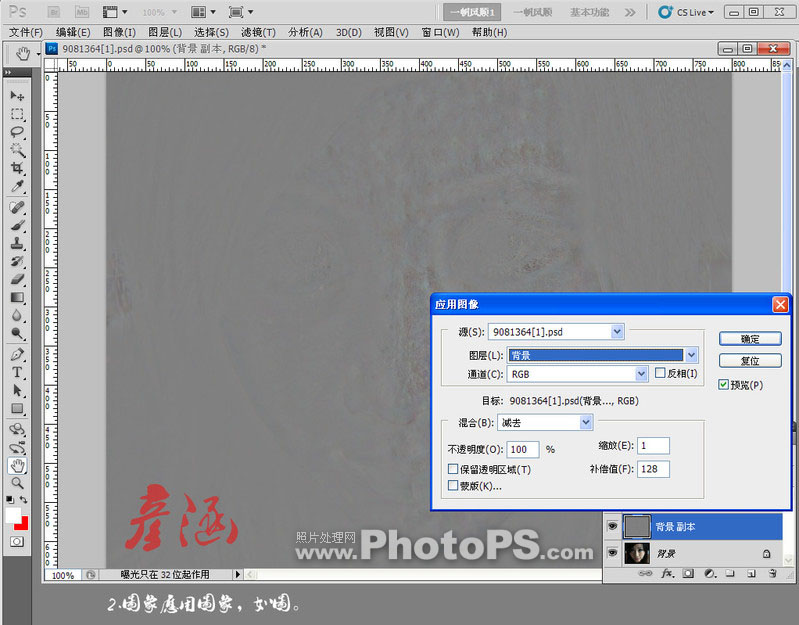Open CS Live menu button
The width and height of the screenshot is (799, 625).
[686, 12]
